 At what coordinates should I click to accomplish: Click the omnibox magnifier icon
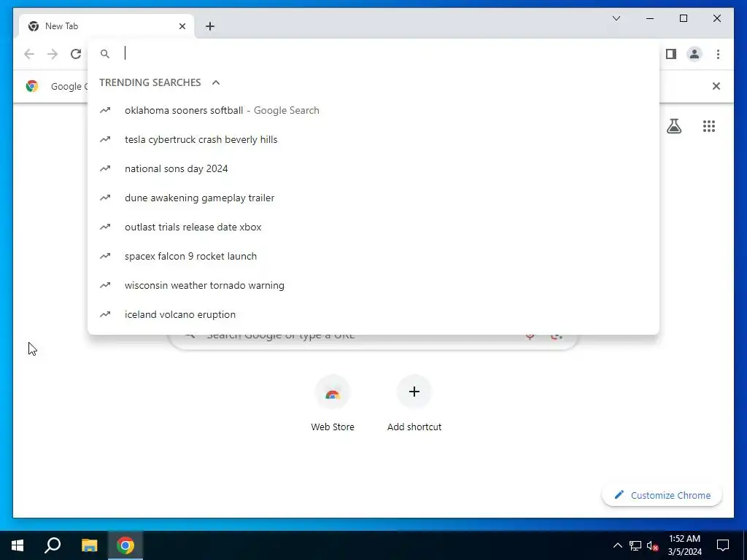pos(105,54)
